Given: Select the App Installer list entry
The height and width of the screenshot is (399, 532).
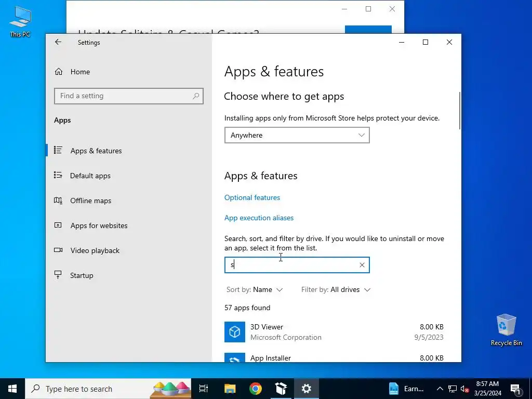Looking at the screenshot, I should coord(334,357).
